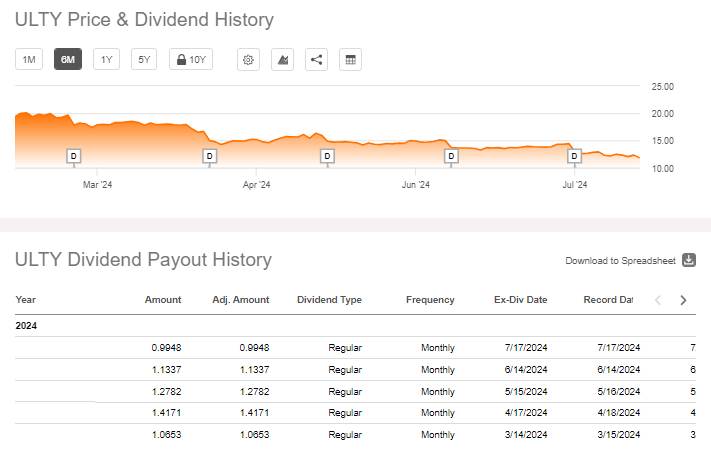Click the dividend marker after Jun '24
Viewport: 711px width, 452px height.
[x=451, y=156]
